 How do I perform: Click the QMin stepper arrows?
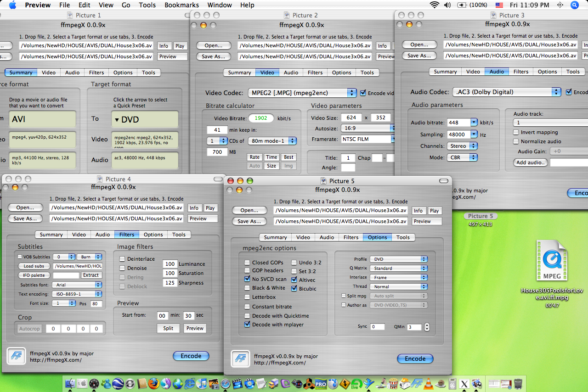427,327
